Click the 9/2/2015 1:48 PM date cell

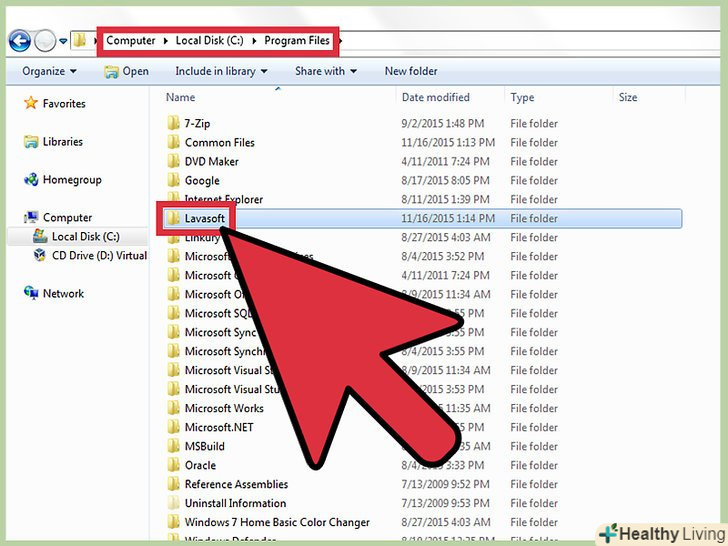click(x=442, y=124)
